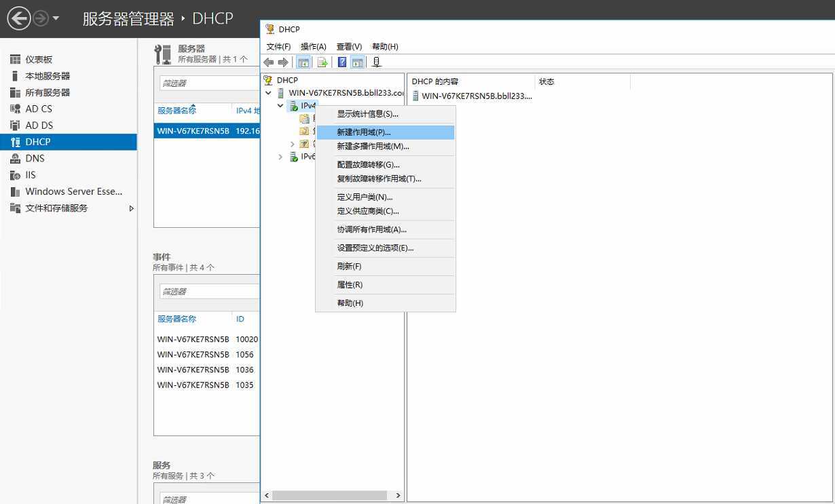Choose 新建多播作用域(M) from context menu
The height and width of the screenshot is (504, 835).
coord(386,146)
